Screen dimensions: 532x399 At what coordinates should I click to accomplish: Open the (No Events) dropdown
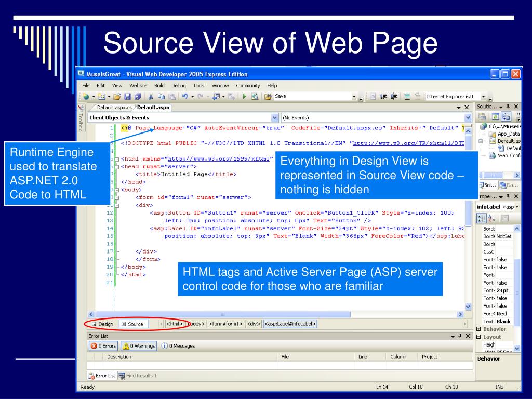pos(468,118)
